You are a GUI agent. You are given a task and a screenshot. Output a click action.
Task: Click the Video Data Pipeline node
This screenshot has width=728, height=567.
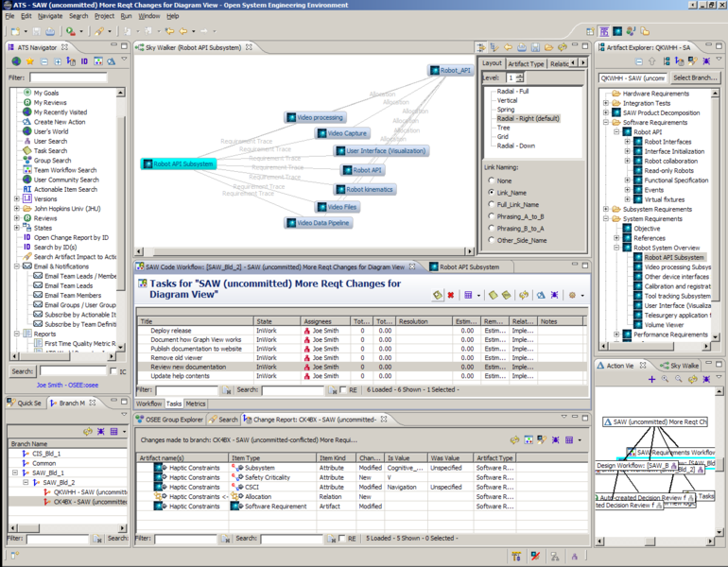[320, 223]
